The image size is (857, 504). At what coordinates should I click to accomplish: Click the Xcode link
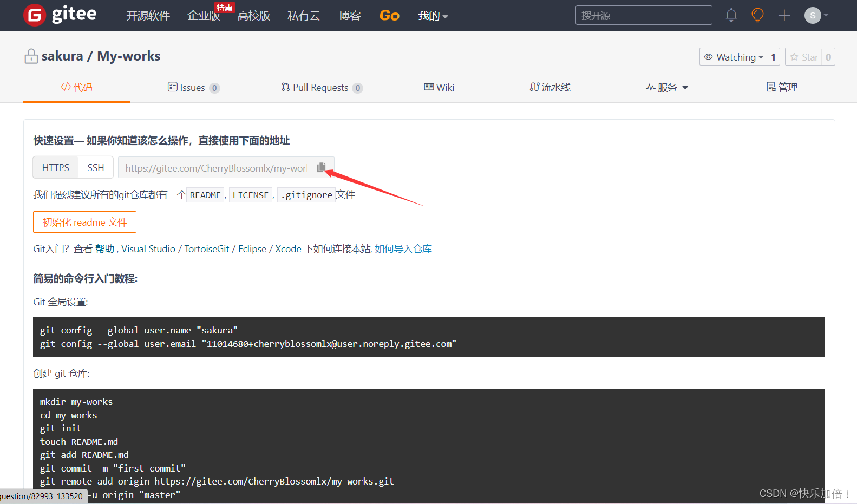tap(288, 249)
